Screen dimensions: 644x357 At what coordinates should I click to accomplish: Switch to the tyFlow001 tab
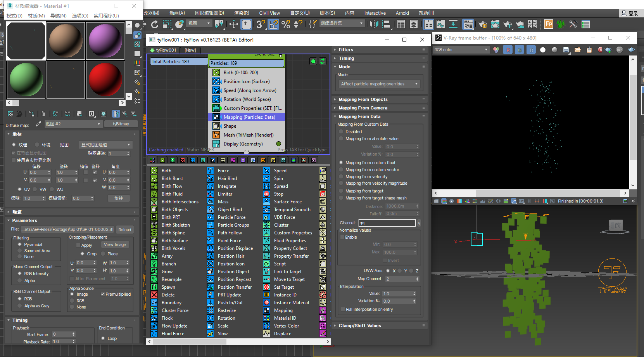coord(163,50)
